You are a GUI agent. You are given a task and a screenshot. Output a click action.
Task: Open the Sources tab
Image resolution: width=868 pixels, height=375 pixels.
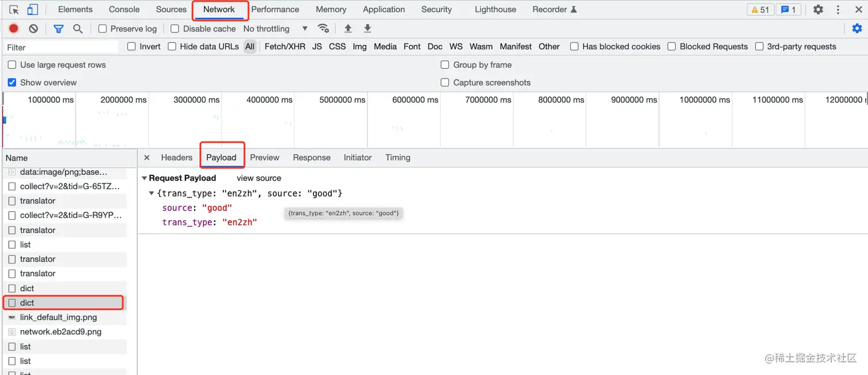pos(171,10)
